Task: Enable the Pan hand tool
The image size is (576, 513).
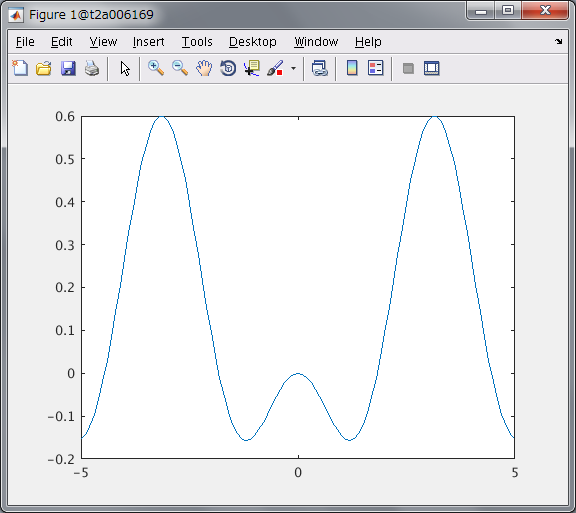Action: tap(204, 68)
